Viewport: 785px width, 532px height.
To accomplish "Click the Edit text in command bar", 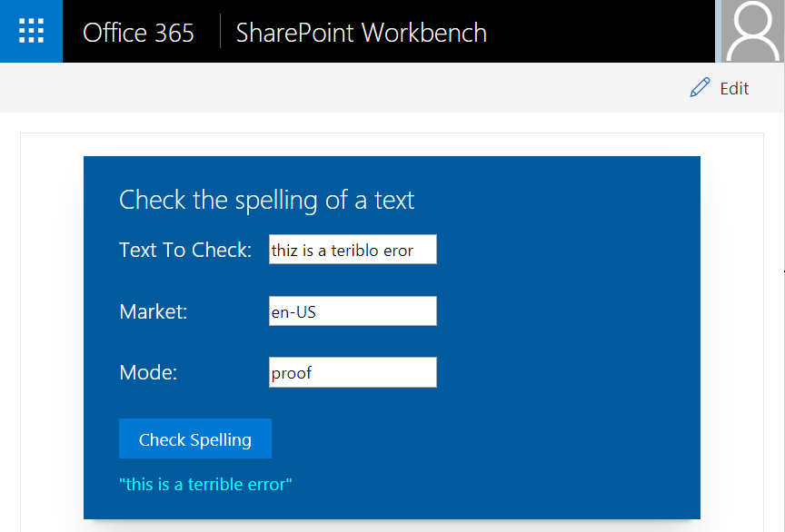I will tap(734, 88).
